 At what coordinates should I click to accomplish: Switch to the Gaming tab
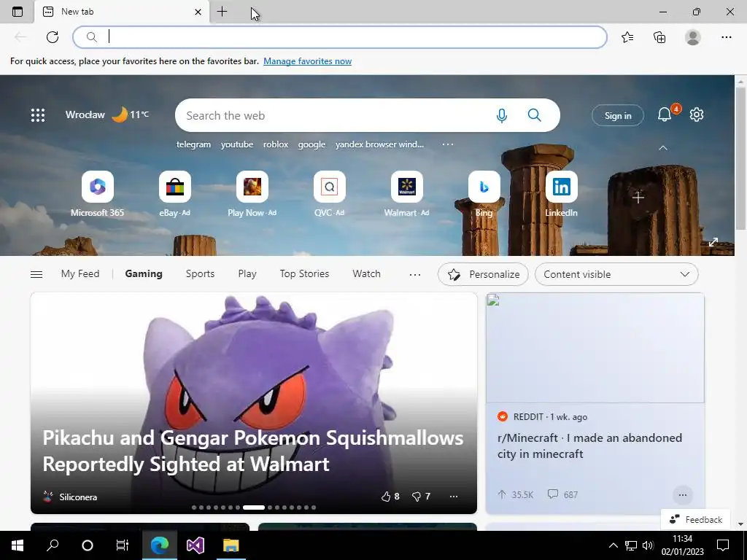click(x=144, y=274)
